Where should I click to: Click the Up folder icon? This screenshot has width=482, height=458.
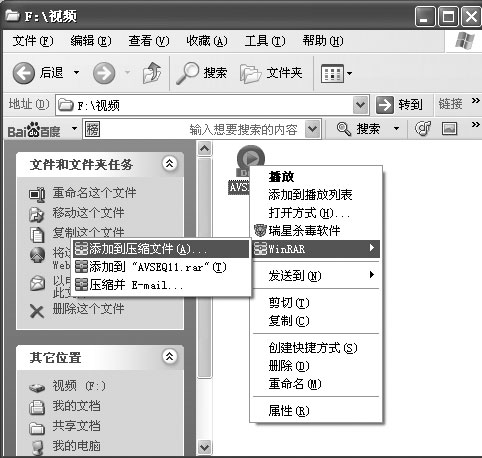(x=152, y=73)
